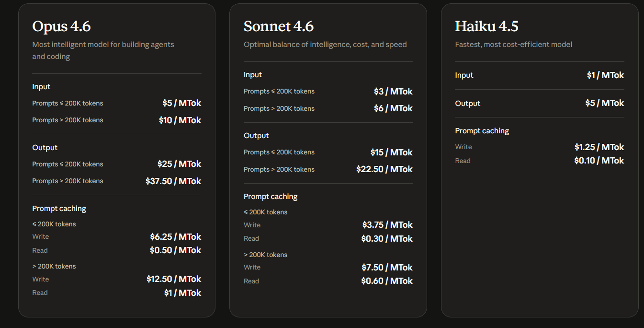644x328 pixels.
Task: Click the $6.25 / MTok cache write price
Action: [176, 237]
